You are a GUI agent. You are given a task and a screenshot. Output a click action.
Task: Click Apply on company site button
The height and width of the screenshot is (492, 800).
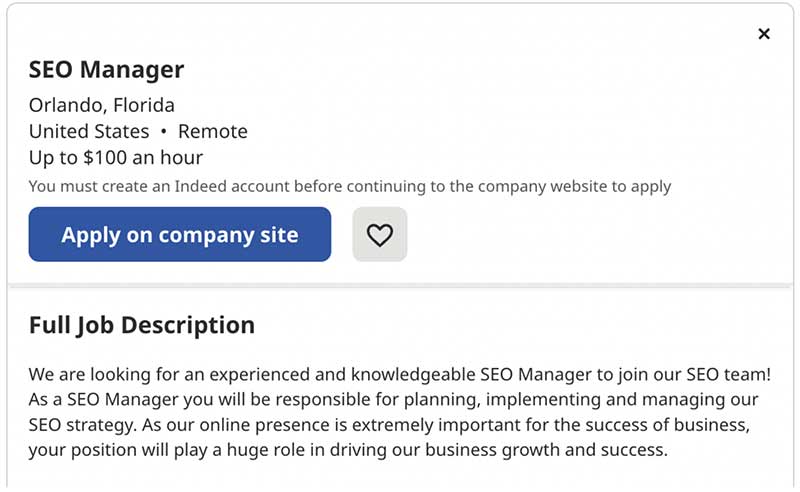180,235
